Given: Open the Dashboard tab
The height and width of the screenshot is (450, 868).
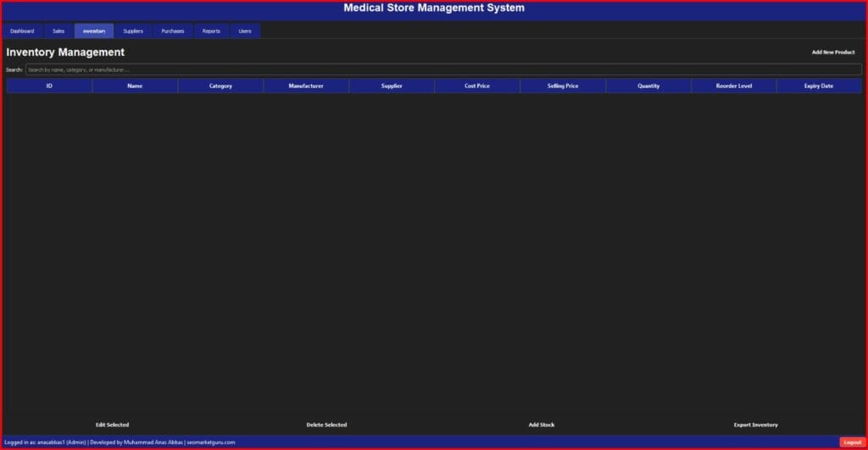Looking at the screenshot, I should [x=22, y=31].
